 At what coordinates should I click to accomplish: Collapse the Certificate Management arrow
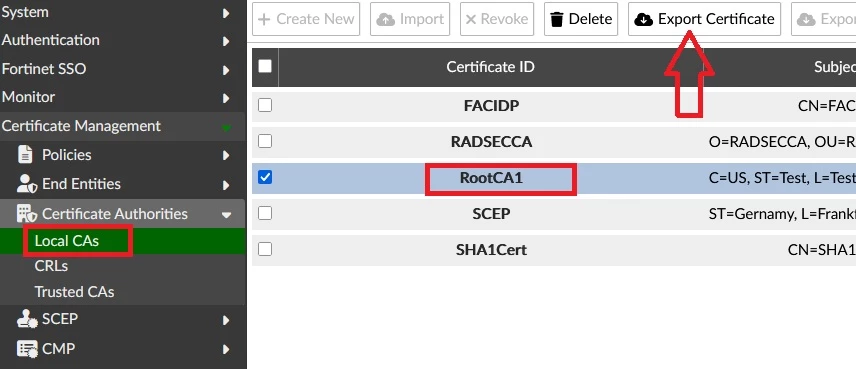[226, 128]
